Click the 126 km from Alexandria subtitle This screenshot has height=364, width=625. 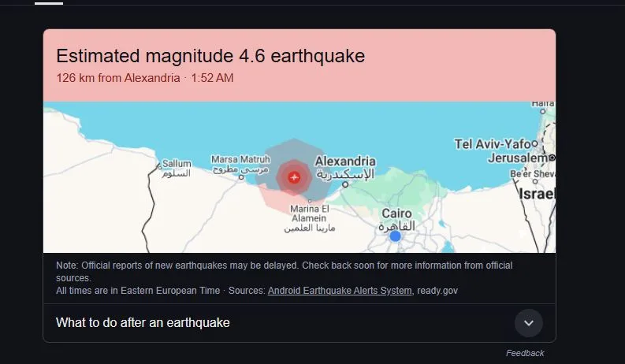pos(118,78)
